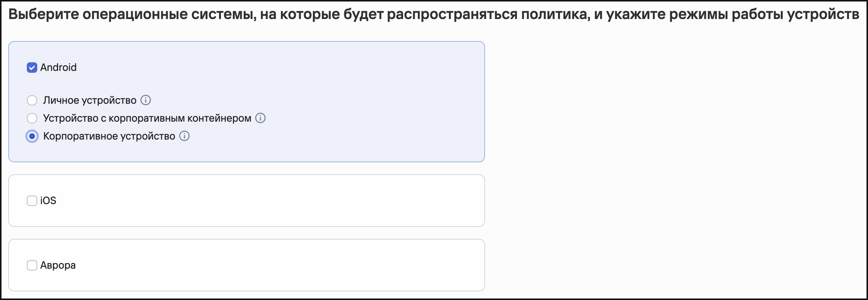This screenshot has height=300, width=868.
Task: Enable the iOS checkbox box
Action: (x=32, y=201)
